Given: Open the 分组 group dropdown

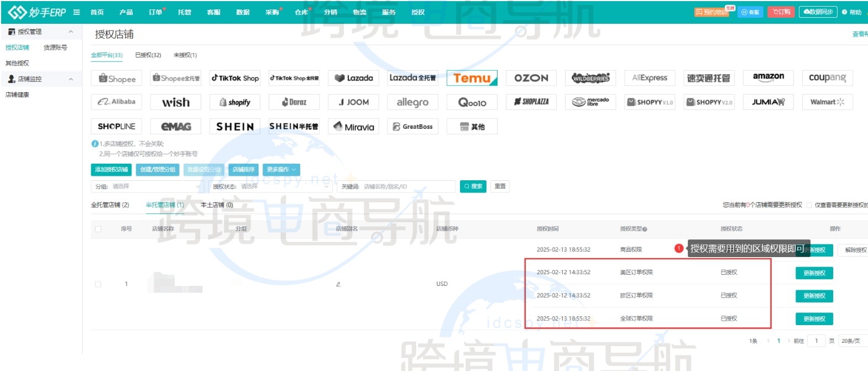Looking at the screenshot, I should tap(148, 187).
